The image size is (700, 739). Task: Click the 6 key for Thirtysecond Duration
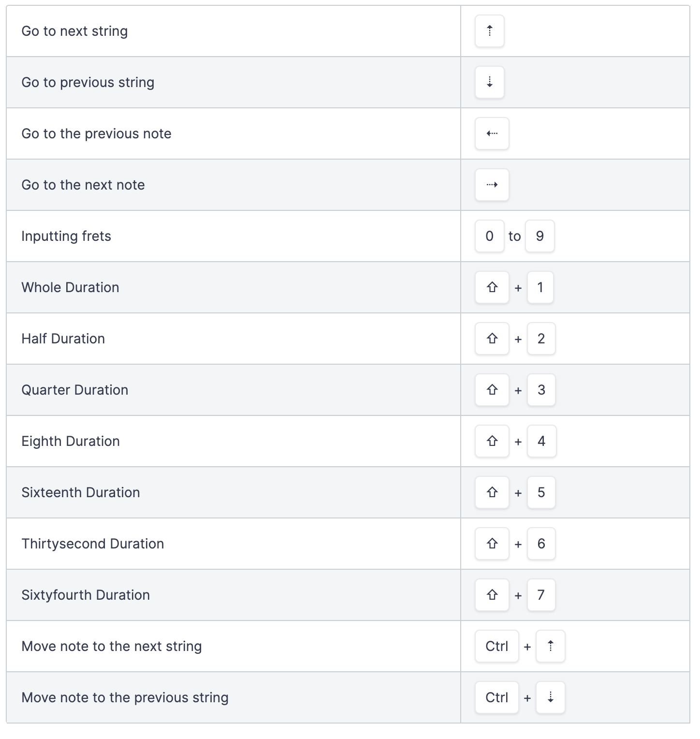click(541, 544)
